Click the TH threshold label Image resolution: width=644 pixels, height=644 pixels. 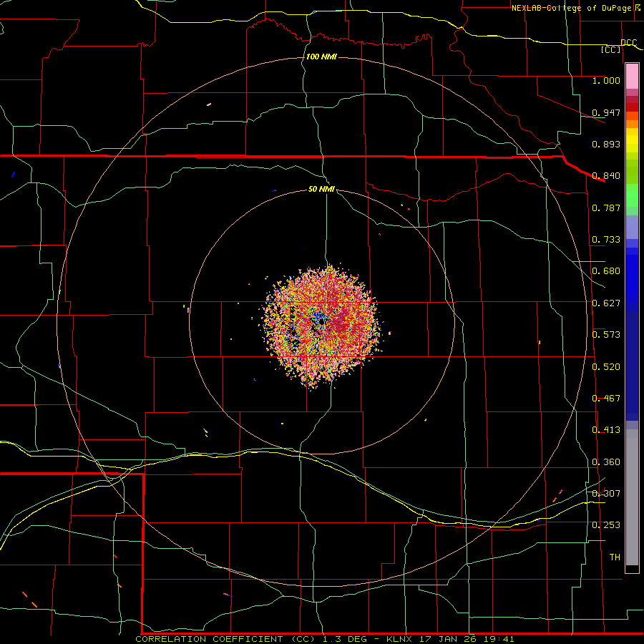615,557
